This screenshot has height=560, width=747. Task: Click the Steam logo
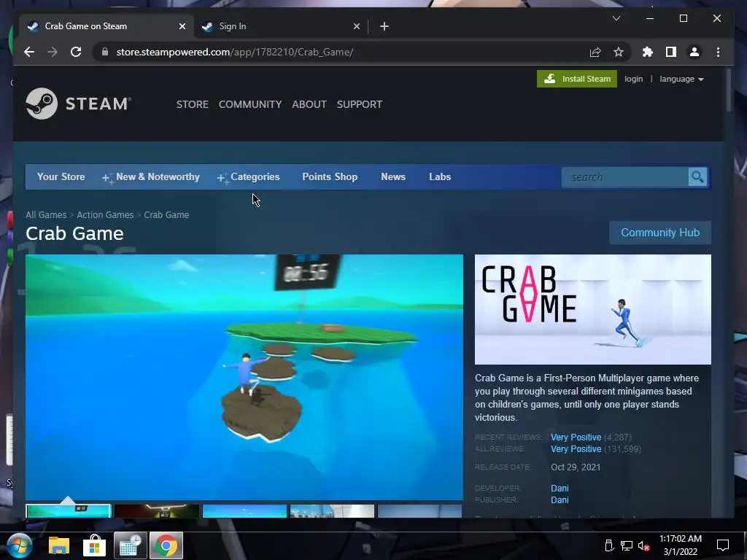click(79, 104)
